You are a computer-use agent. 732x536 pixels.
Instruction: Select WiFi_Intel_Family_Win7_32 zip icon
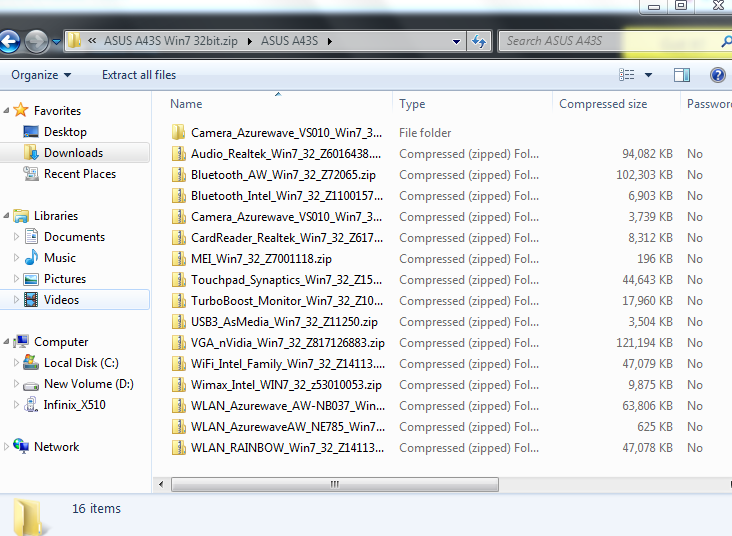[x=178, y=364]
